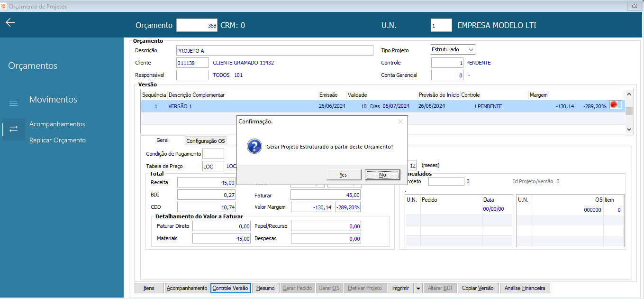Click the question mark confirmation icon
Viewport: 644px width, 299px height.
[254, 147]
